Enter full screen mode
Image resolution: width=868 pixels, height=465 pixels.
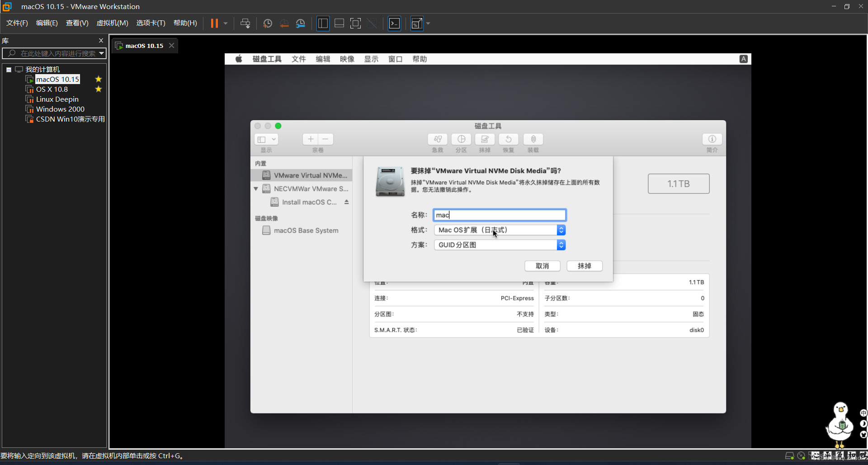pos(356,23)
